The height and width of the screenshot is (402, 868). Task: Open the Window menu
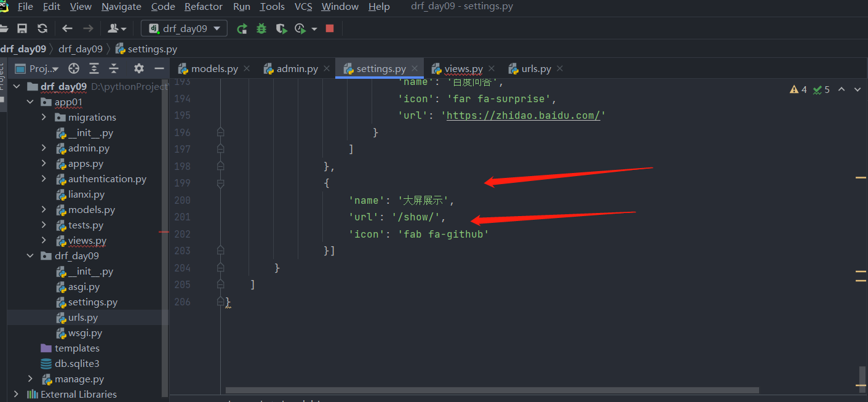(x=340, y=7)
